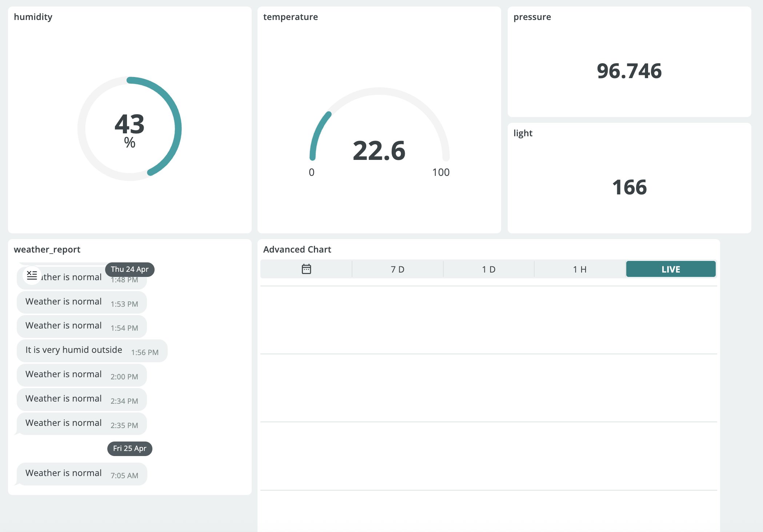Click the Advanced Chart widget title

click(297, 250)
